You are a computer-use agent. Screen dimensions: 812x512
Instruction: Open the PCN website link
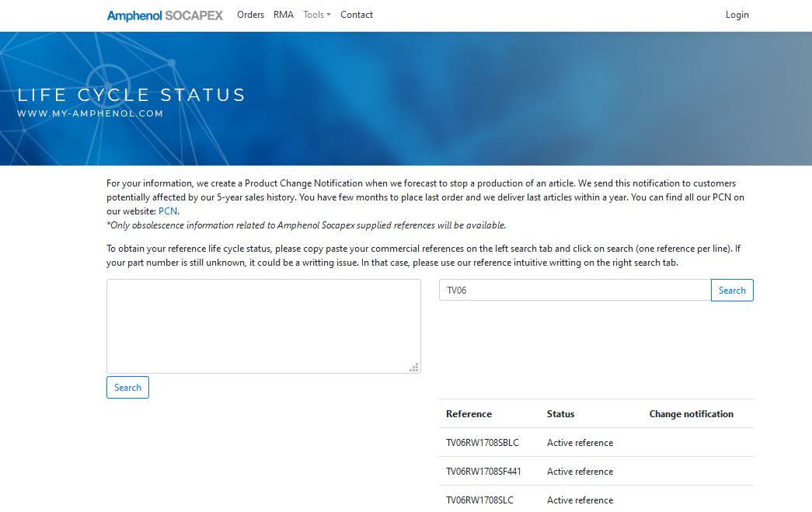[168, 211]
